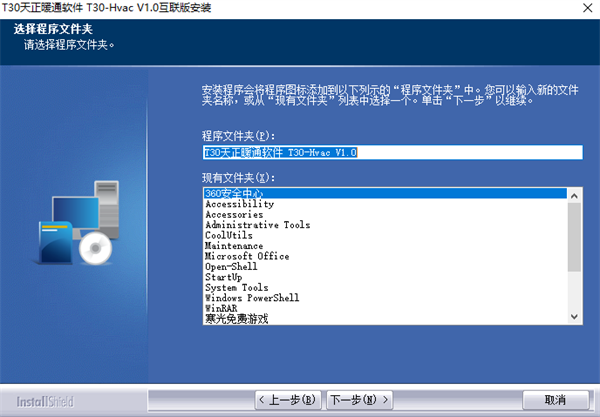
Task: Select WinRAR folder in the list
Action: coord(385,308)
